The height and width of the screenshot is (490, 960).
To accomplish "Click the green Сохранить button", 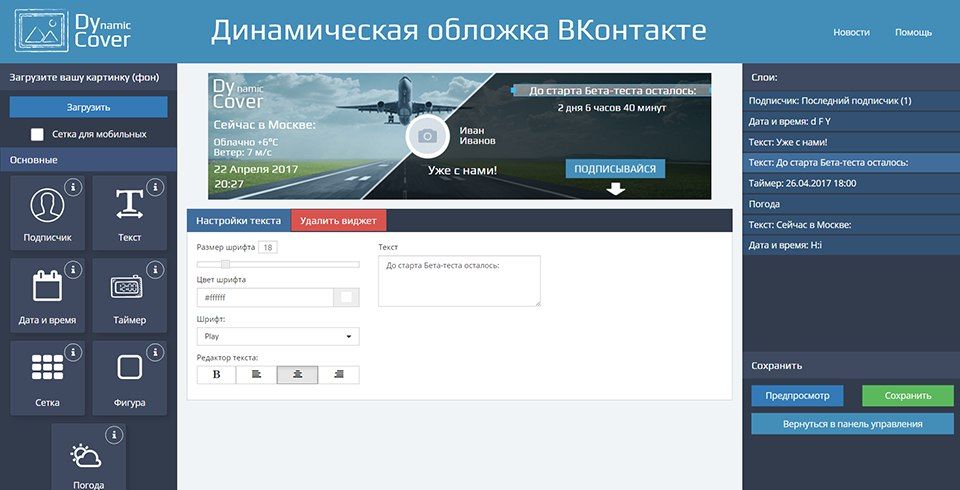I will click(907, 396).
